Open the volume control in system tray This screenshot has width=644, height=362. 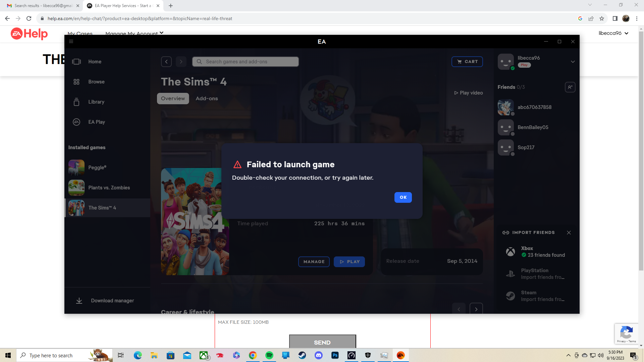[601, 355]
